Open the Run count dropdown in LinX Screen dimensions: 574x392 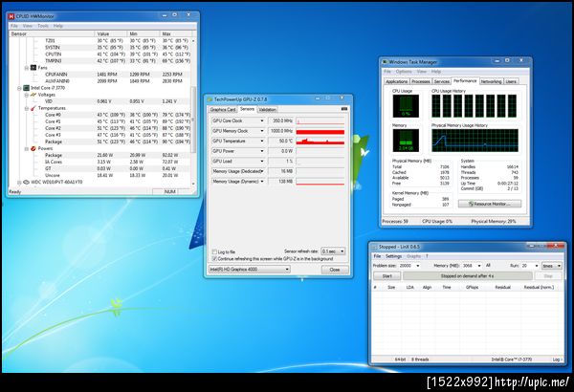tap(537, 266)
